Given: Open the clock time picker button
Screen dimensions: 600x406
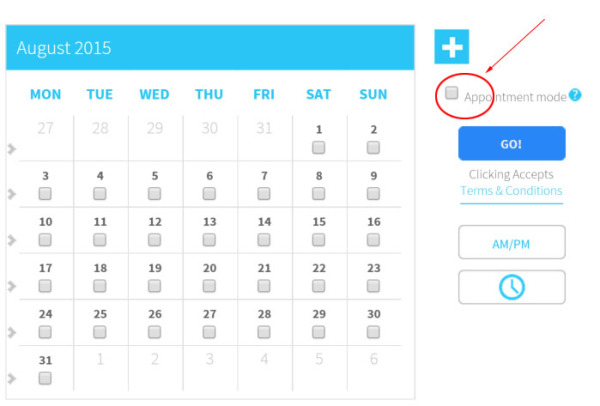Looking at the screenshot, I should tap(512, 287).
